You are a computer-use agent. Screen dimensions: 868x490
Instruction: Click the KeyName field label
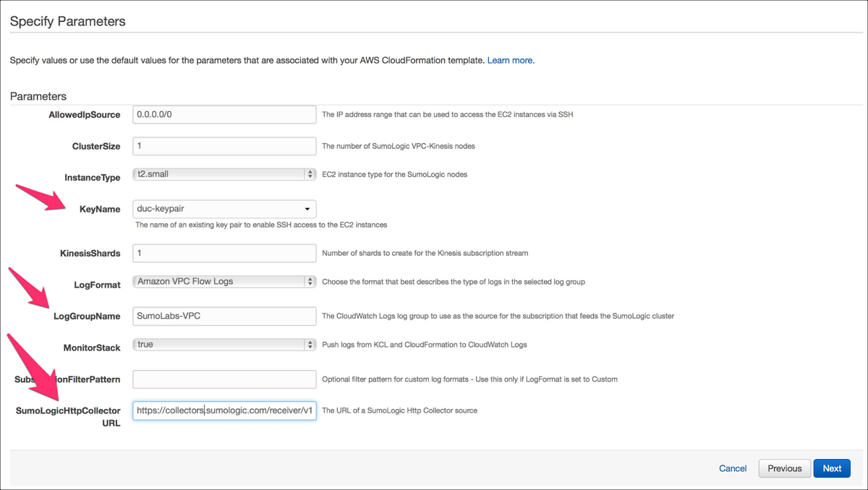click(x=100, y=209)
